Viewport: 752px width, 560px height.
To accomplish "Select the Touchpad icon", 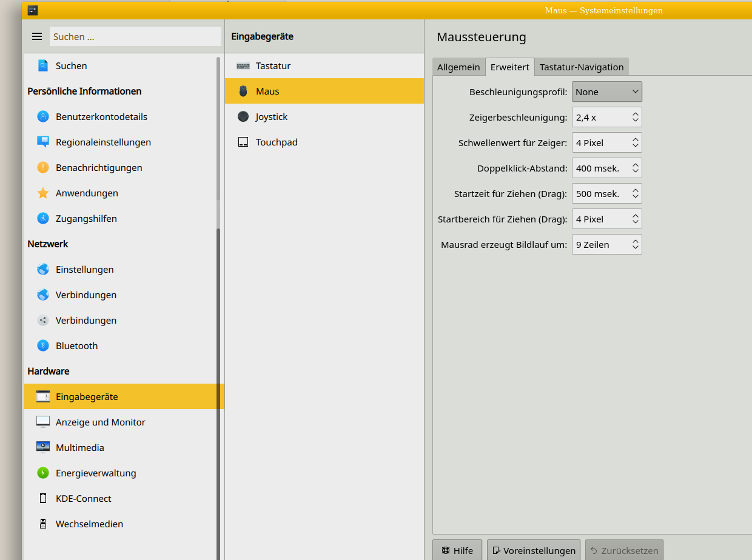I will [243, 142].
